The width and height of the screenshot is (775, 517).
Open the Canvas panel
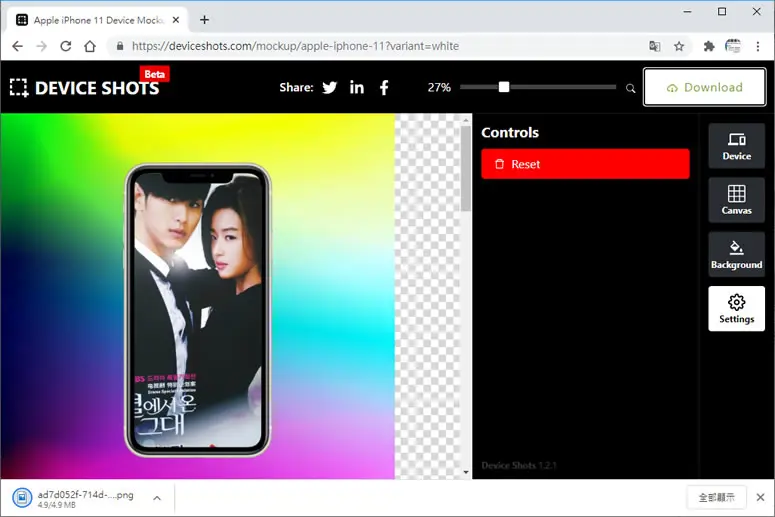click(736, 200)
